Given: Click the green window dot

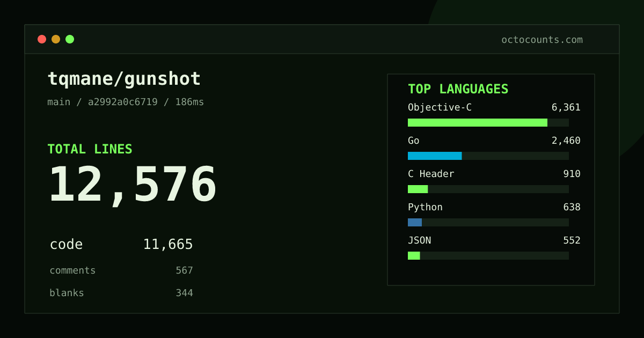Looking at the screenshot, I should pos(70,39).
